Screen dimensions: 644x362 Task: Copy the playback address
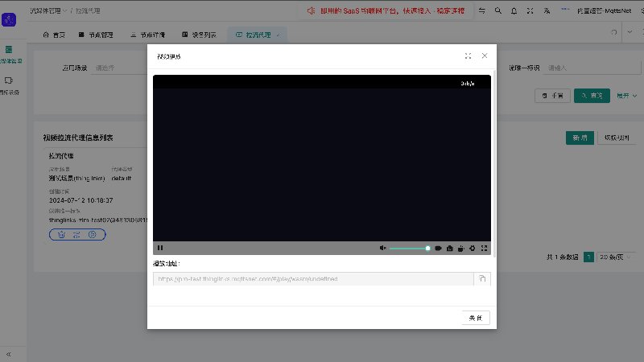coord(482,278)
